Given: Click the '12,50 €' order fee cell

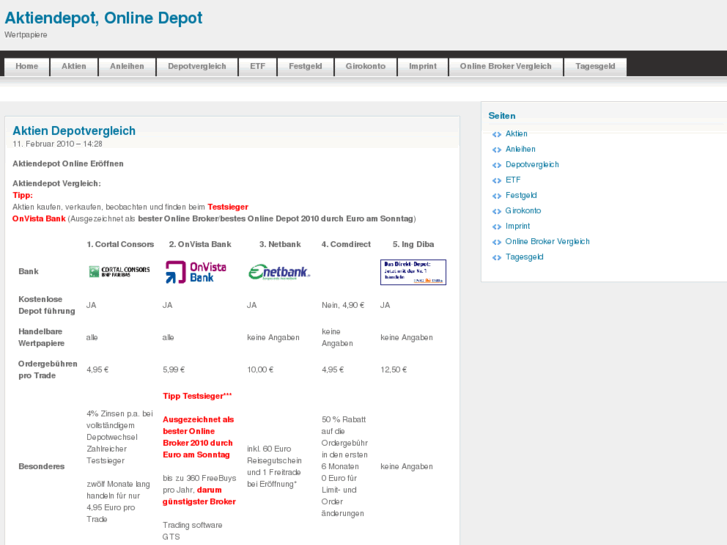Looking at the screenshot, I should pos(394,370).
